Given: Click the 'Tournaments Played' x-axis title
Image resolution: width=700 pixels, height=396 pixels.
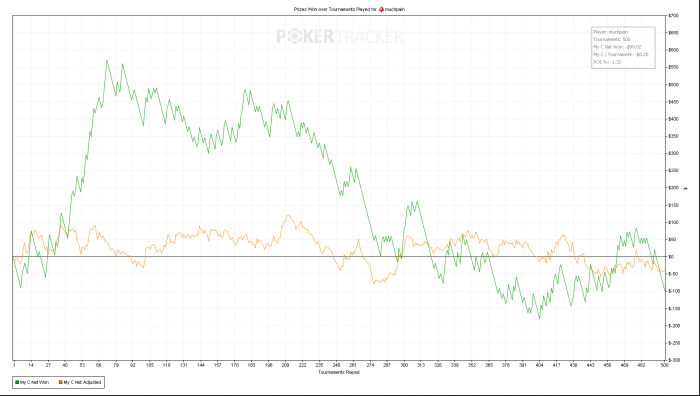Looking at the screenshot, I should coord(338,372).
